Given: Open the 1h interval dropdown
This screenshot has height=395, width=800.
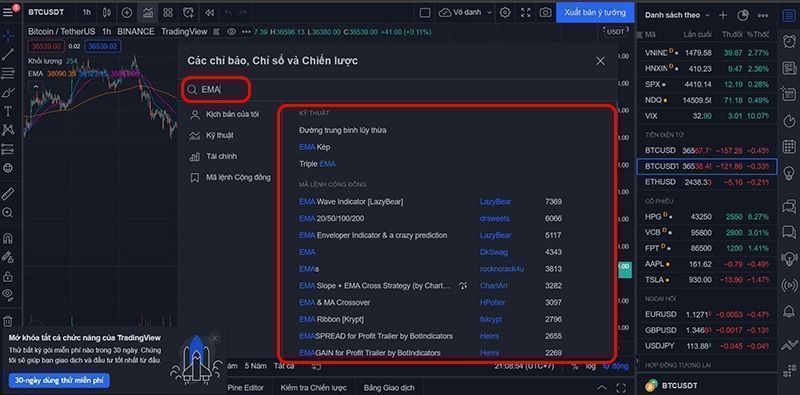Looking at the screenshot, I should (87, 12).
